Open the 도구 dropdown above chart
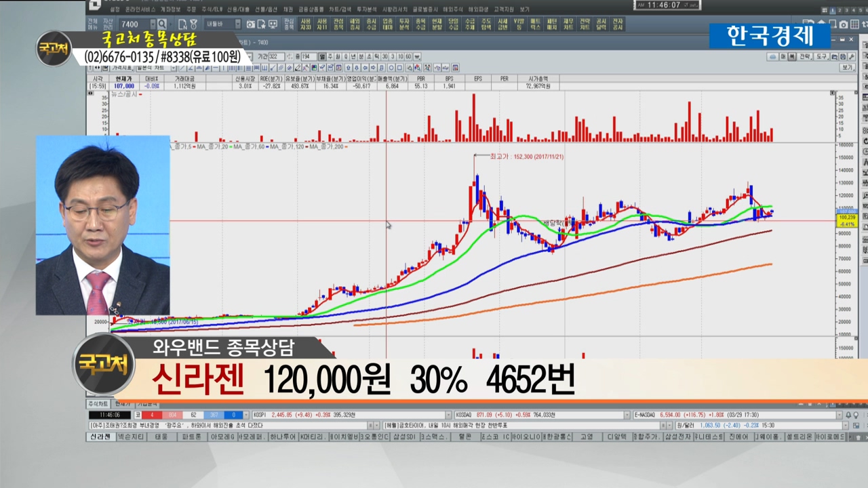The width and height of the screenshot is (868, 488). pyautogui.click(x=821, y=57)
